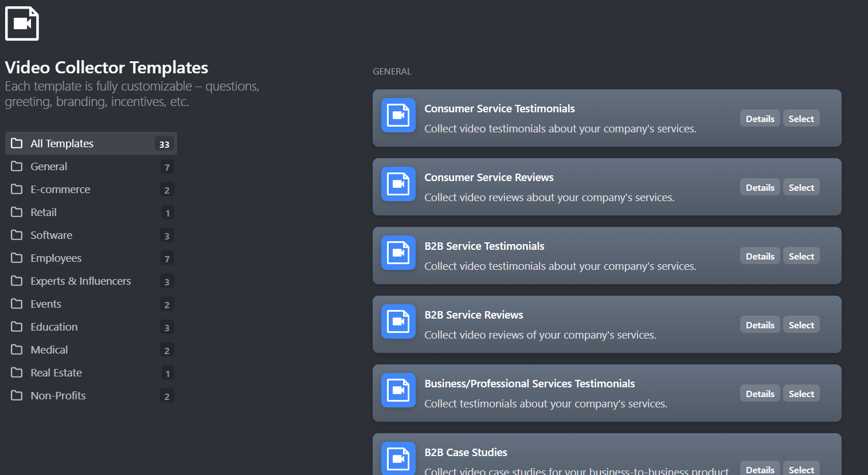868x475 pixels.
Task: Click the Video Collector Templates heading
Action: (x=107, y=67)
